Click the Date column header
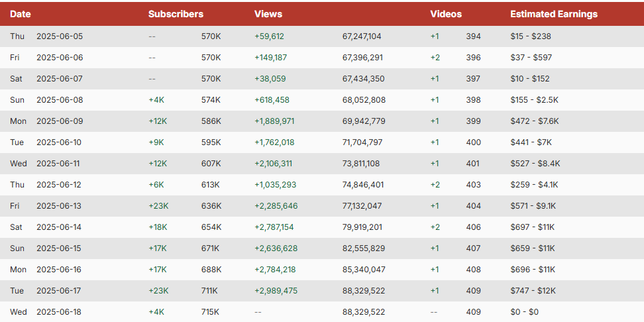 [20, 14]
